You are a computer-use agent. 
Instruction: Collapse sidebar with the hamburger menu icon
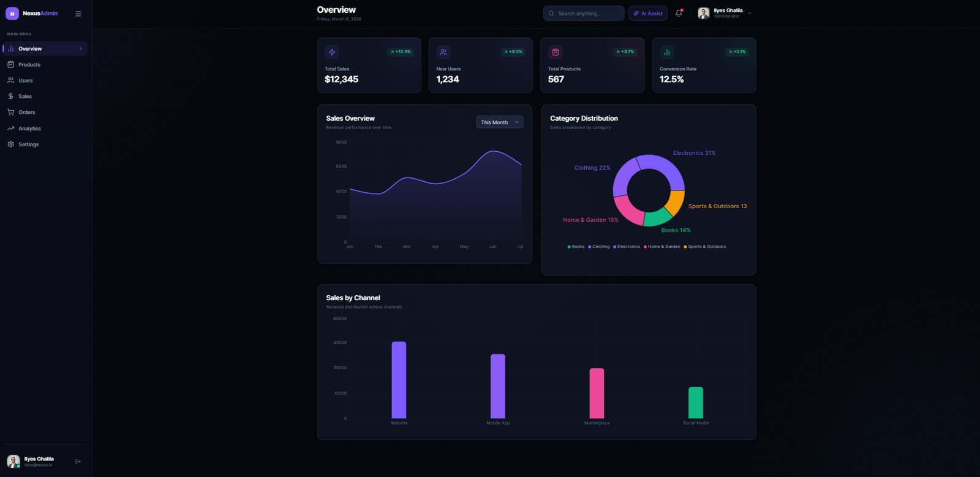click(78, 13)
